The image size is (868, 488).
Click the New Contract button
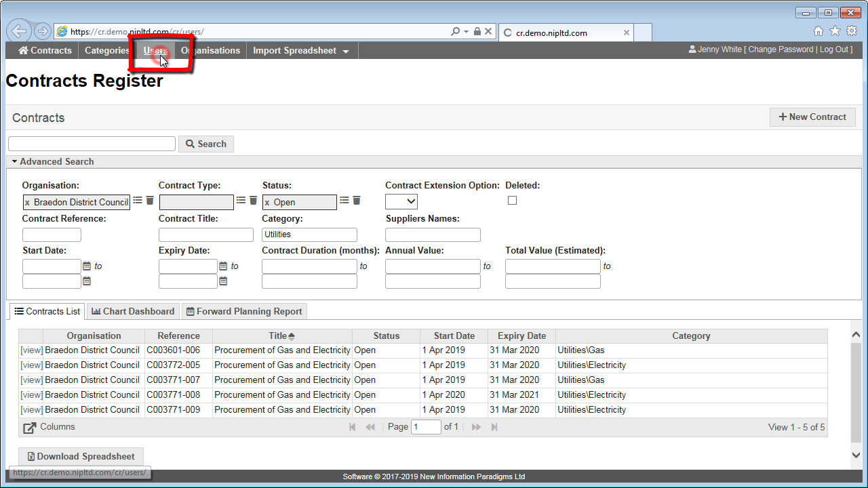click(x=812, y=117)
